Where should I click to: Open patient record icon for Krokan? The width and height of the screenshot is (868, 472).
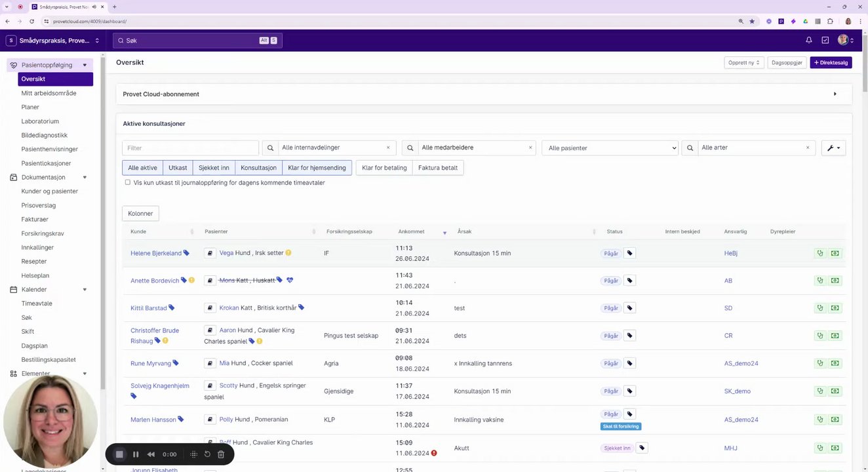coord(210,307)
